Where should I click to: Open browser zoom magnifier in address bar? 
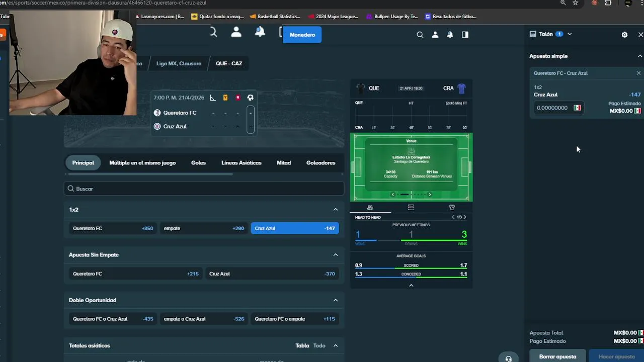click(563, 3)
